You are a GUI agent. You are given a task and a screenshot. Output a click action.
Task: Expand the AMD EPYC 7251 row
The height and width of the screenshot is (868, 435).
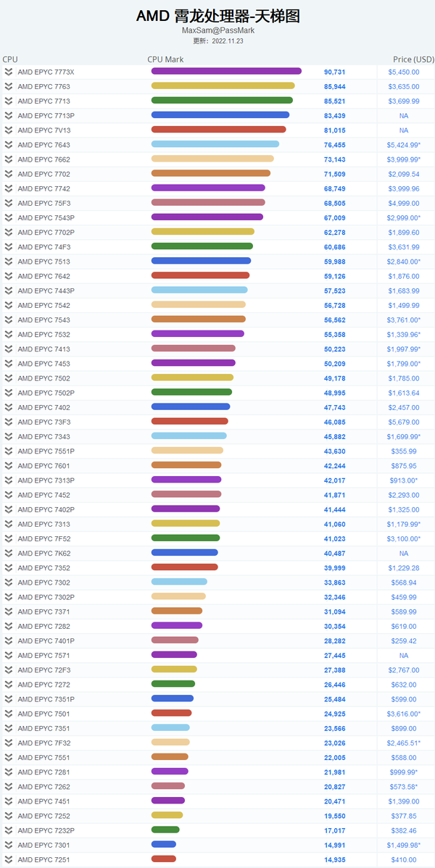pyautogui.click(x=8, y=860)
